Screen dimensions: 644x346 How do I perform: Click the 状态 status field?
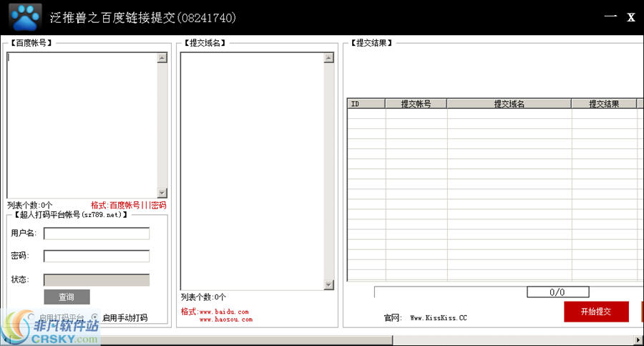point(97,280)
